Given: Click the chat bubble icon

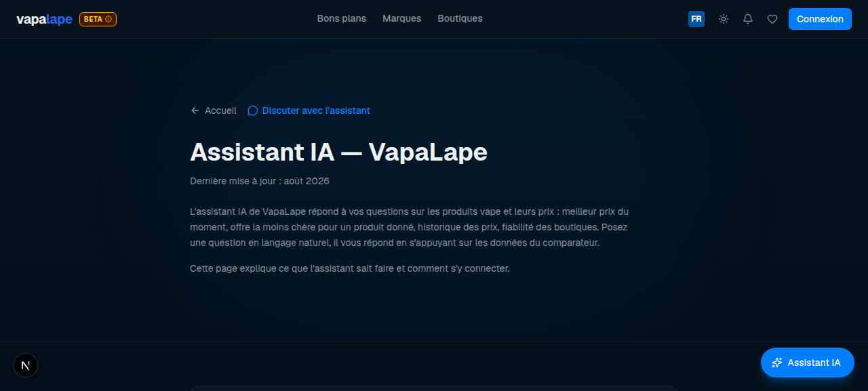Looking at the screenshot, I should click(x=253, y=110).
